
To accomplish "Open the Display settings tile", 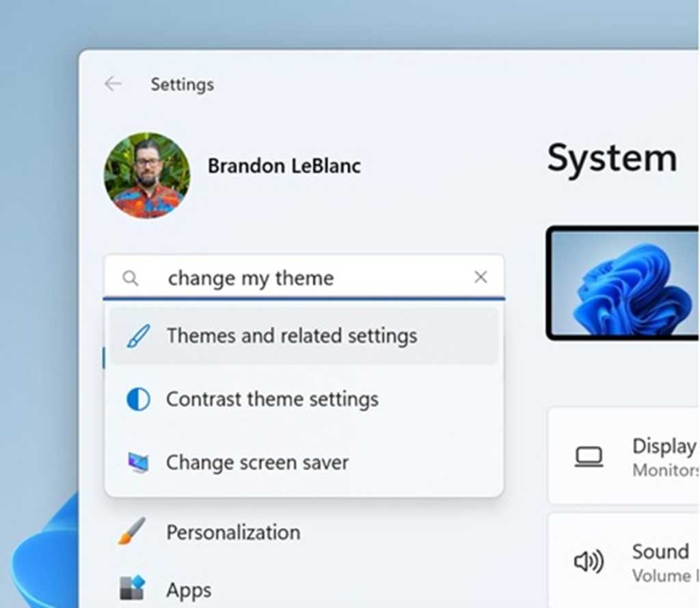I will coord(643,455).
